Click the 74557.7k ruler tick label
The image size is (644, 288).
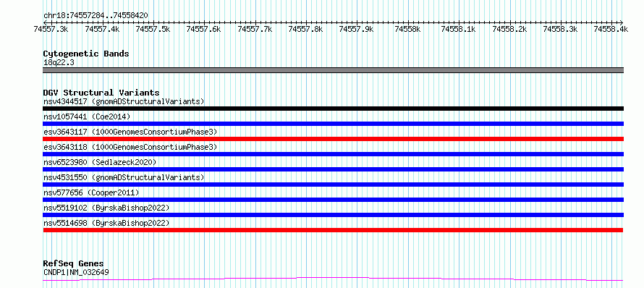pos(255,29)
